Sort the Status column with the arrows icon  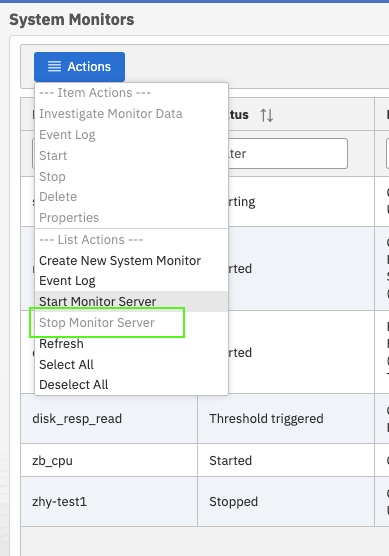[267, 115]
